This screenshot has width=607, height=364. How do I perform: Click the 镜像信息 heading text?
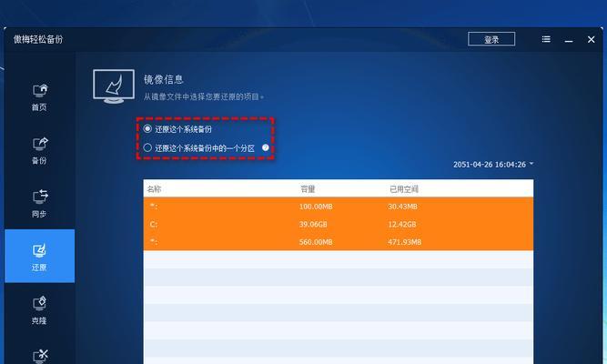[164, 79]
